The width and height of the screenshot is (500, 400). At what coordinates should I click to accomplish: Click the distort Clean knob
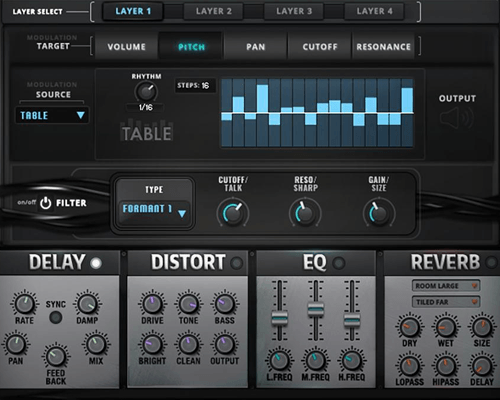click(189, 344)
